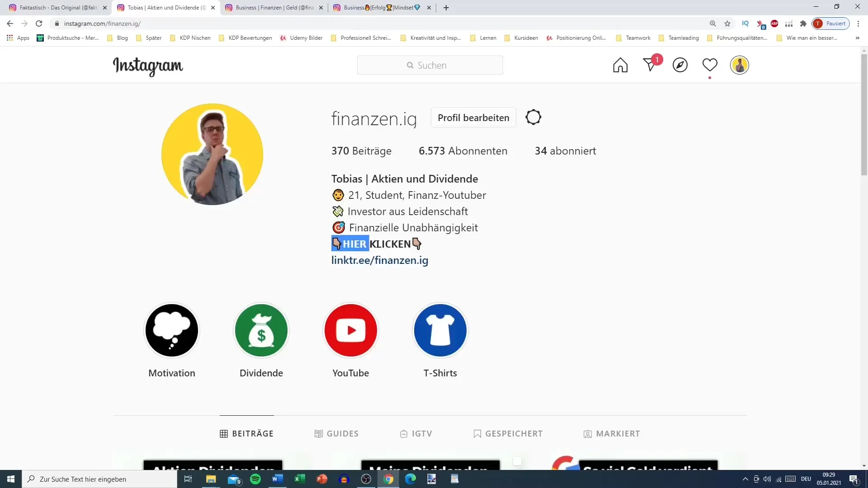
Task: Open the Lernen bookmark folder
Action: click(483, 38)
